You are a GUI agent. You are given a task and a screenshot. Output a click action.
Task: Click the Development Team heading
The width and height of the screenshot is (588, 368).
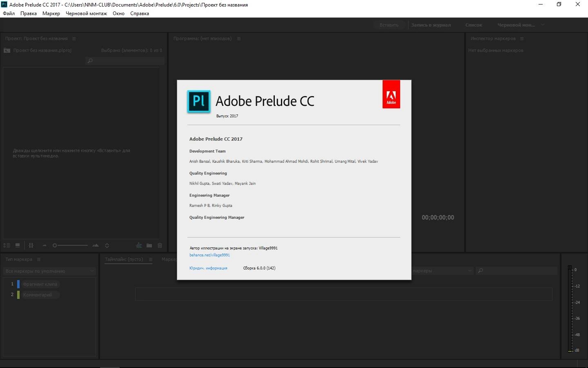coord(207,151)
